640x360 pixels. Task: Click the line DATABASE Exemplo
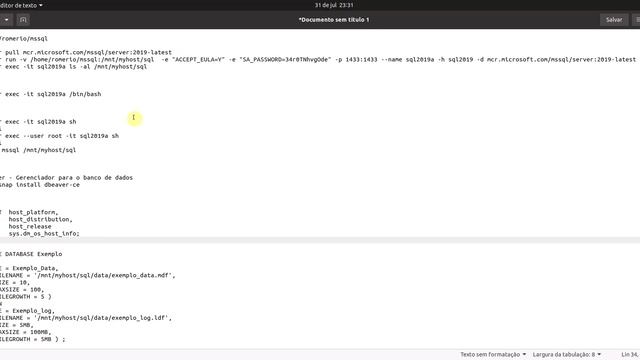click(33, 254)
